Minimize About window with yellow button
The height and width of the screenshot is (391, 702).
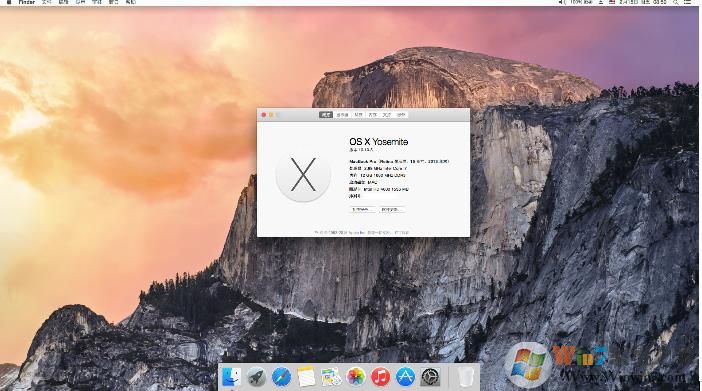[x=271, y=115]
